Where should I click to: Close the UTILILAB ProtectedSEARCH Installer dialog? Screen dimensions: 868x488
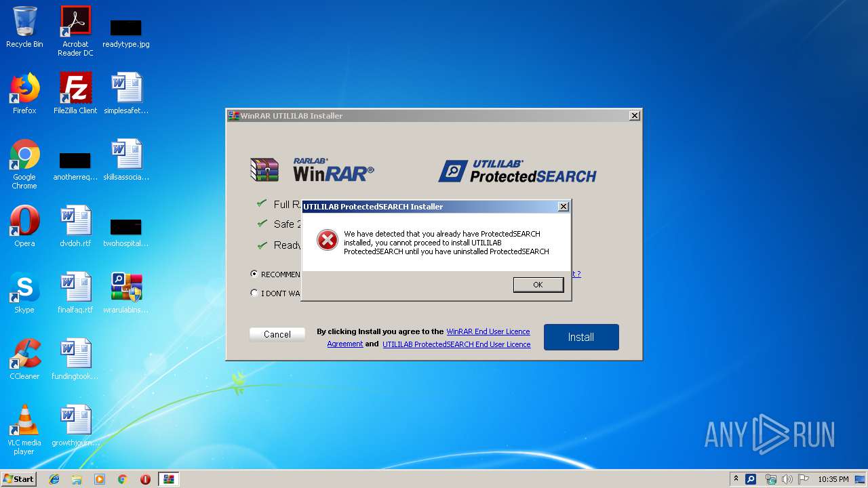click(563, 207)
